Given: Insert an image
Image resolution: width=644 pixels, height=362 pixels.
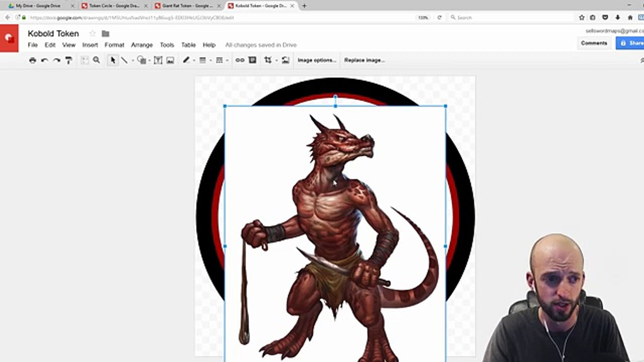Looking at the screenshot, I should pyautogui.click(x=170, y=60).
